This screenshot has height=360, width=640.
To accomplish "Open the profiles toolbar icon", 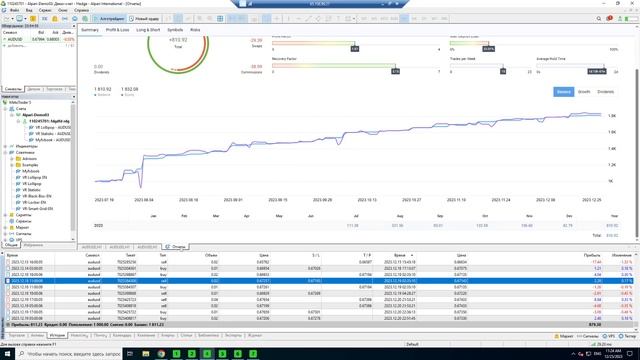I will 19,19.
